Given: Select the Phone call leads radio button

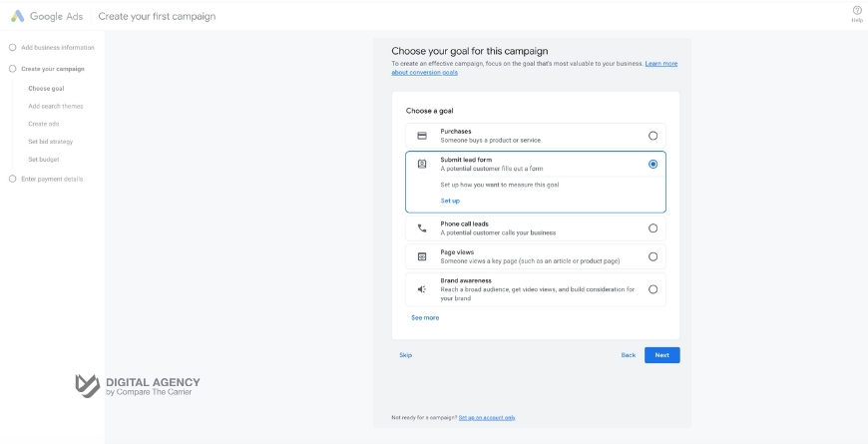Looking at the screenshot, I should pos(652,228).
